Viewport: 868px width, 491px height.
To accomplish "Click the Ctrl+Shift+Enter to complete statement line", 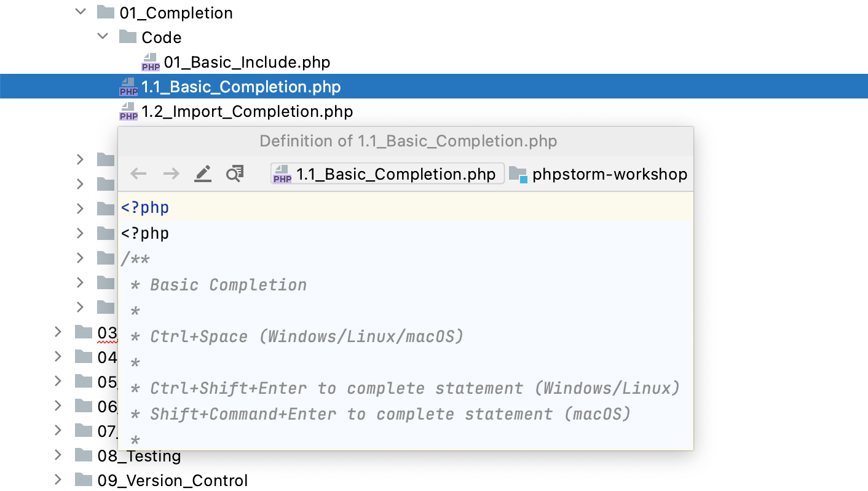I will point(406,388).
